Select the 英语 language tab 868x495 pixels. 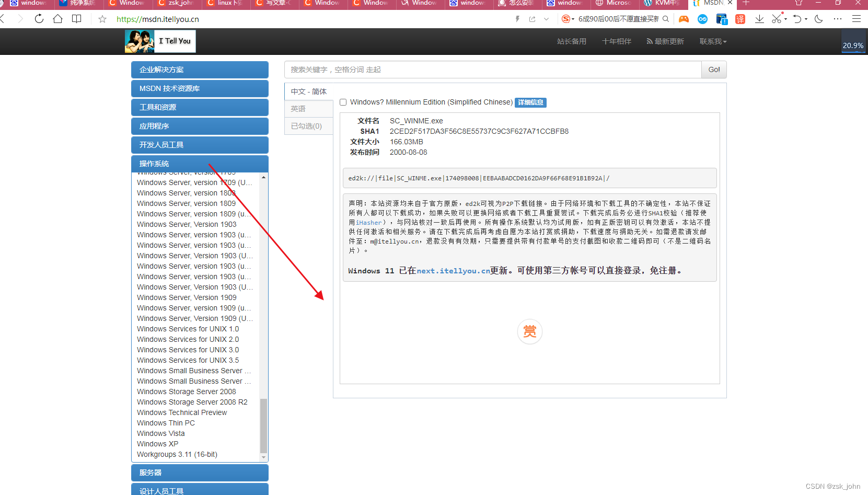[x=309, y=109]
